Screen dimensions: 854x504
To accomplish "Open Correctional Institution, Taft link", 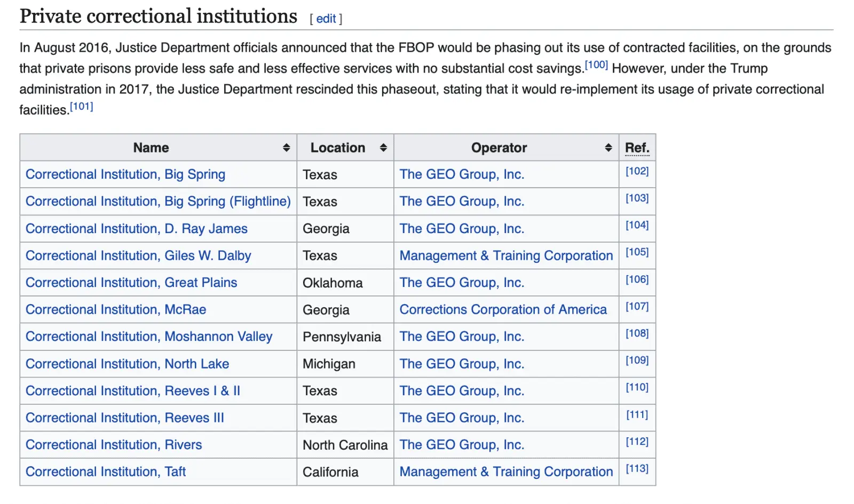I will click(106, 472).
